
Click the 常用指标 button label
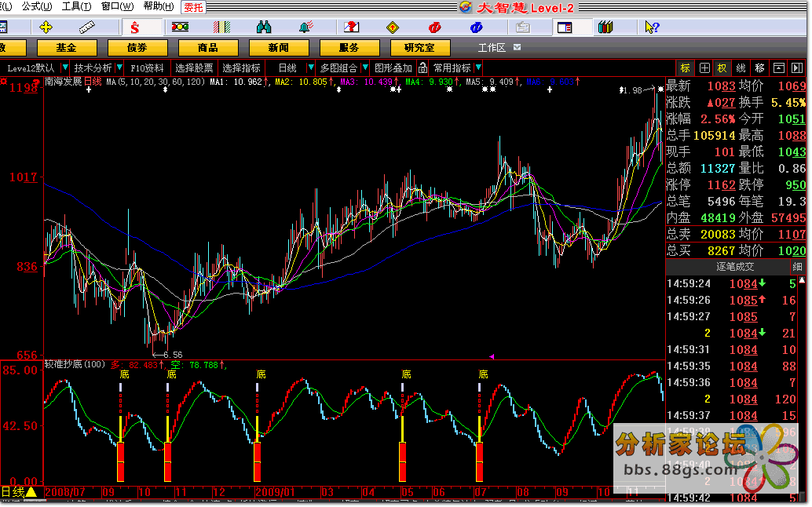click(452, 67)
